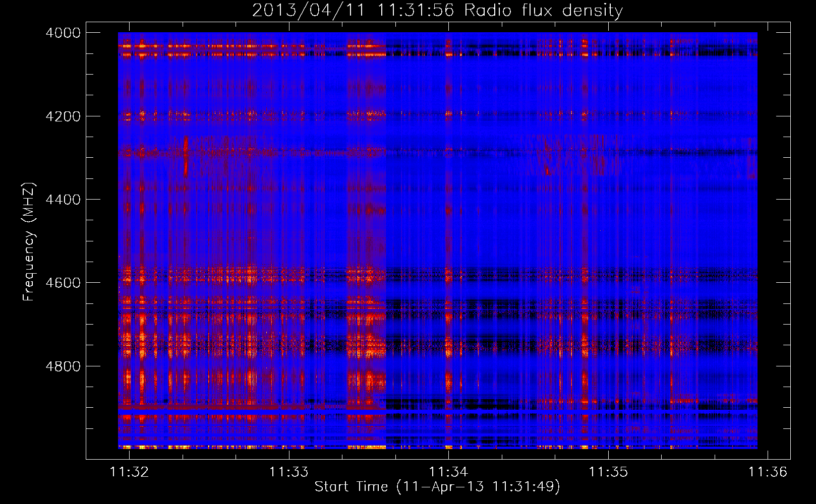
Task: Click the 4400 frequency tick label
Action: (63, 200)
